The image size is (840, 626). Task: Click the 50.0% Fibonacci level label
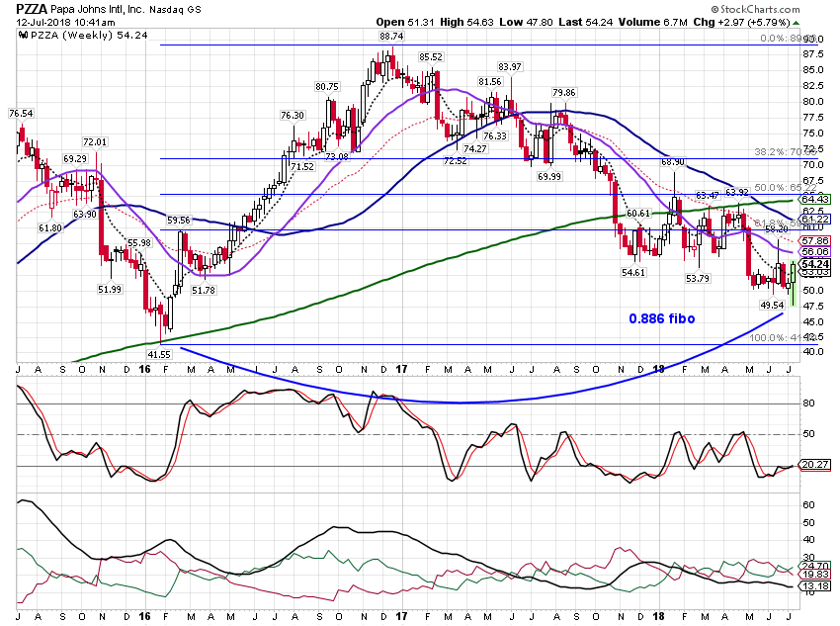click(786, 188)
